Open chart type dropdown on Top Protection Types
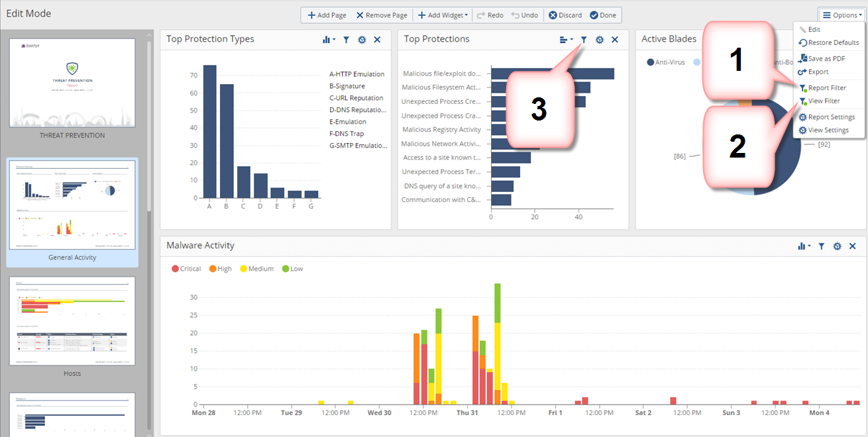The width and height of the screenshot is (868, 437). pos(329,40)
